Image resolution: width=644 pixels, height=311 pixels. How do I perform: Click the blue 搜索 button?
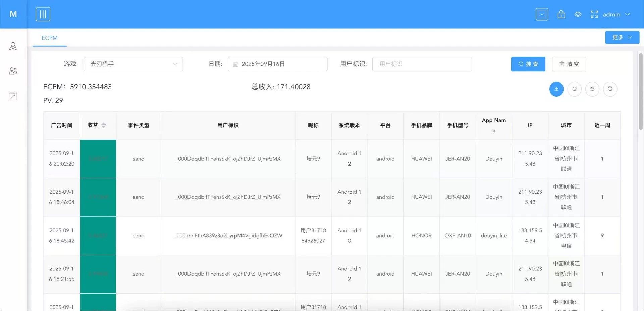528,64
